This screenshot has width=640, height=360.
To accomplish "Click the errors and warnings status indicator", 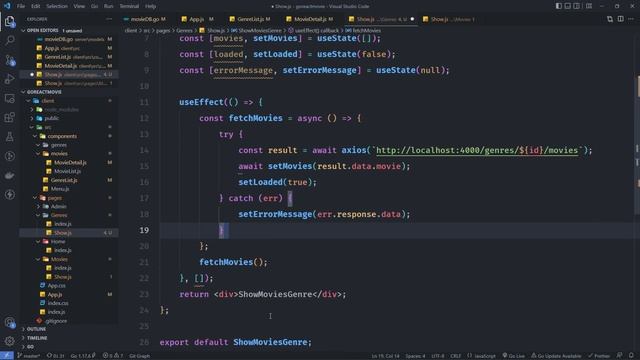I will pos(113,356).
